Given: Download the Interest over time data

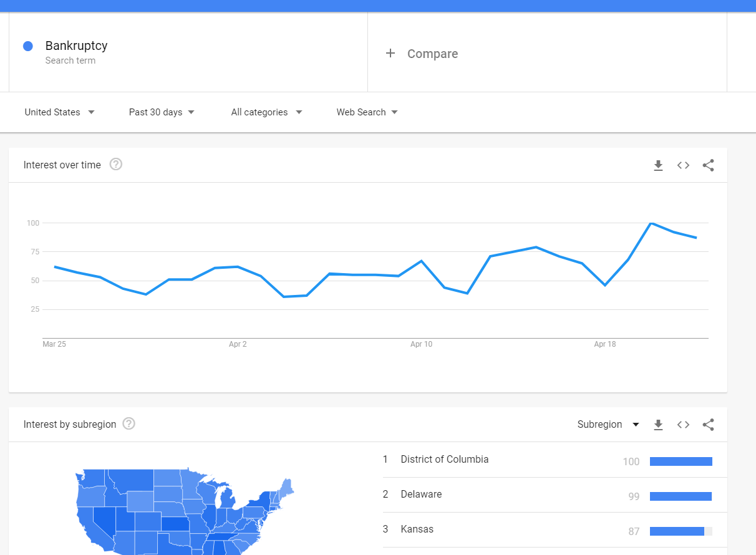Looking at the screenshot, I should [658, 165].
